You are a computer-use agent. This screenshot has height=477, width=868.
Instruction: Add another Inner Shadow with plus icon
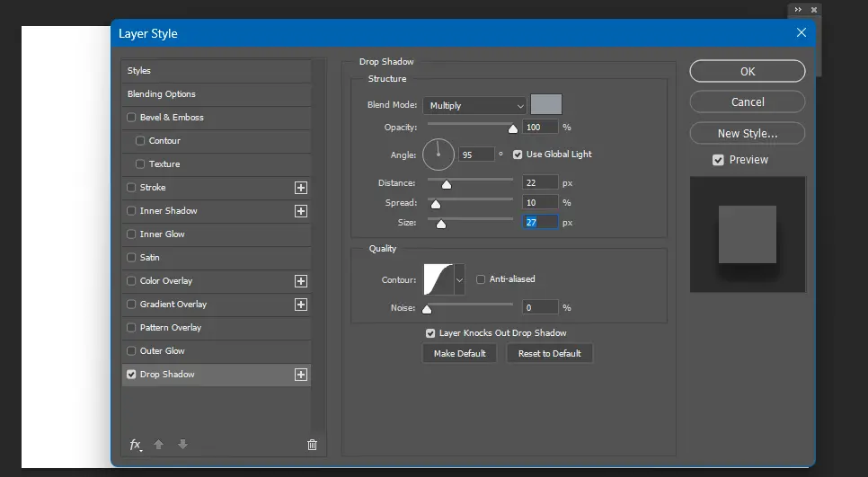301,211
